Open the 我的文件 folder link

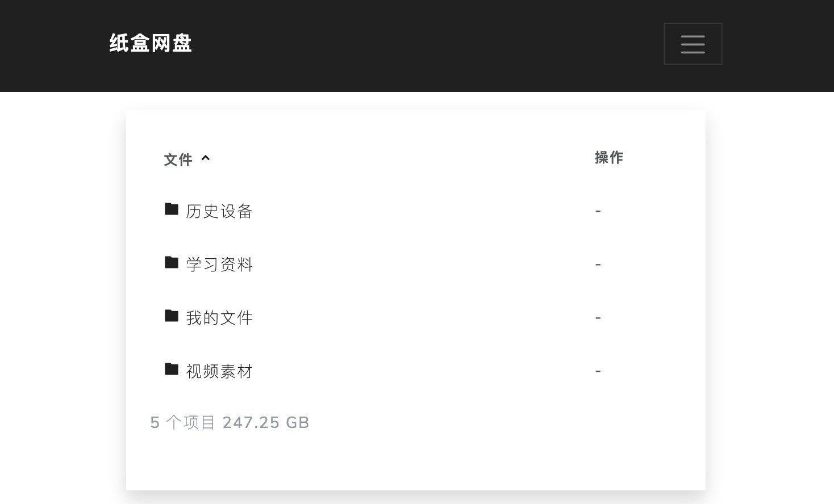(219, 318)
